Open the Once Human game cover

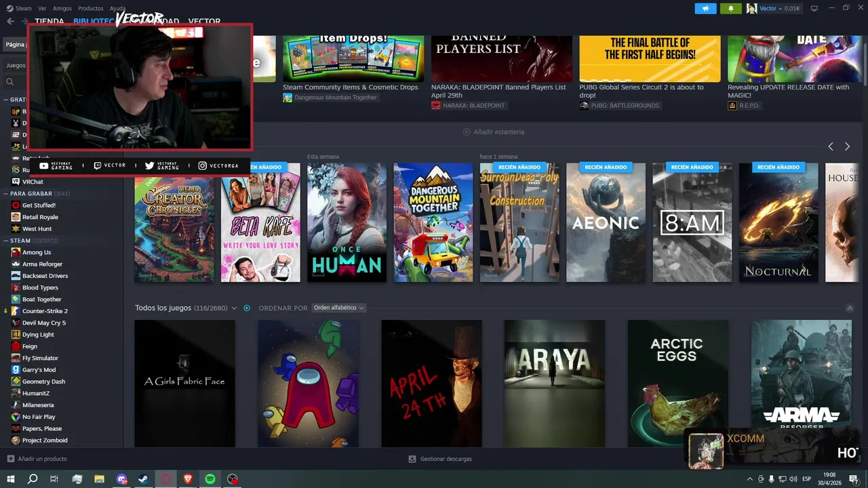(347, 222)
